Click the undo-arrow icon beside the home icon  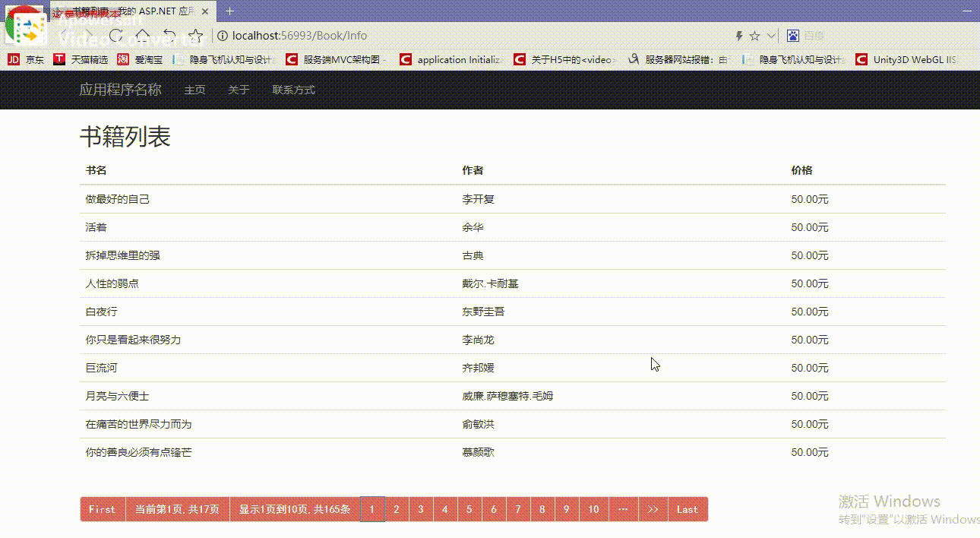pos(169,35)
